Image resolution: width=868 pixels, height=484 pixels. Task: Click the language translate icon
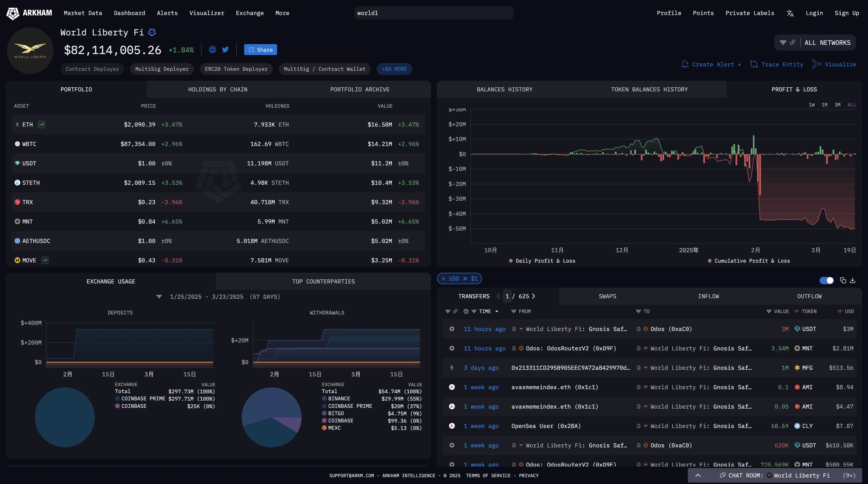click(x=790, y=13)
